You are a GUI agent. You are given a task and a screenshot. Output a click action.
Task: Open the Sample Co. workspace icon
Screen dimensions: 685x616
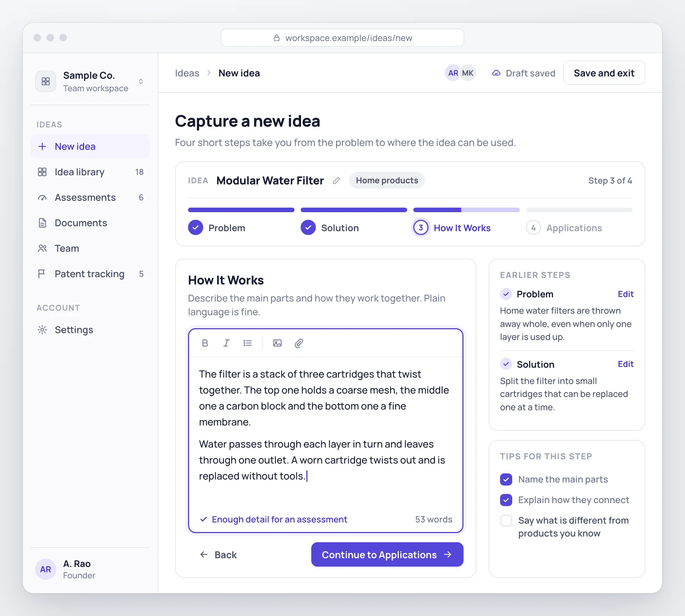46,81
